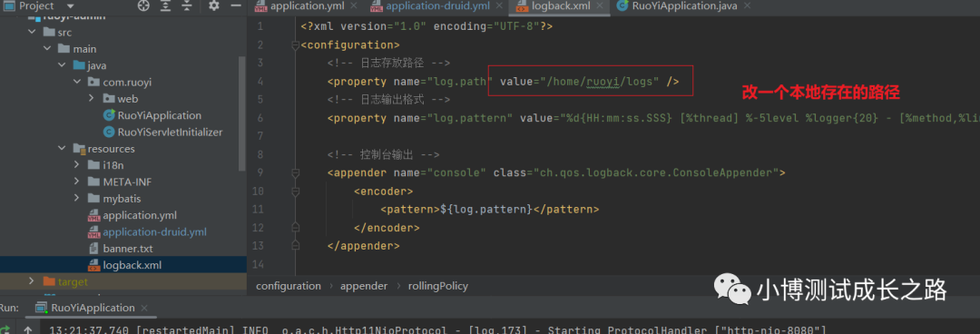Click the Http11NioProtocol log line in Run console
This screenshot has height=334, width=980.
pyautogui.click(x=437, y=329)
